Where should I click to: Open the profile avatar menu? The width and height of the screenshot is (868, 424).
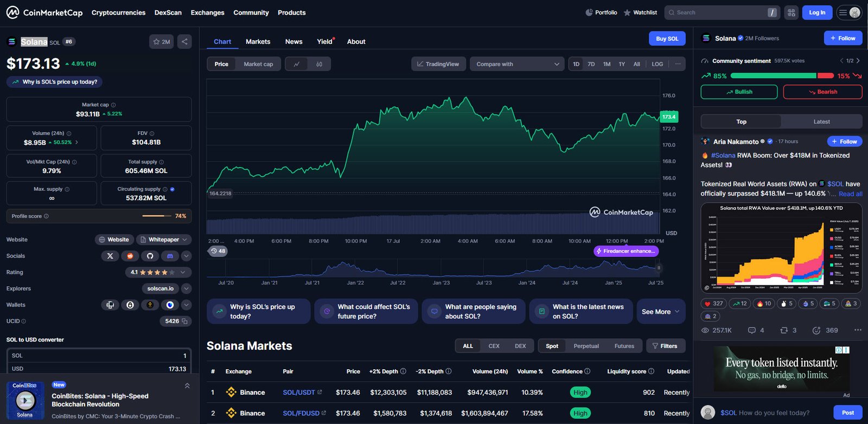(x=850, y=12)
